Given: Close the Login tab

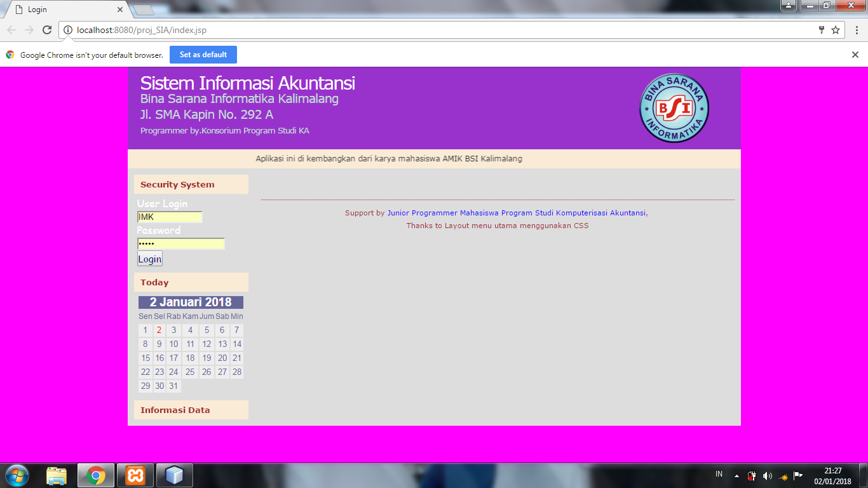Looking at the screenshot, I should click(x=120, y=10).
